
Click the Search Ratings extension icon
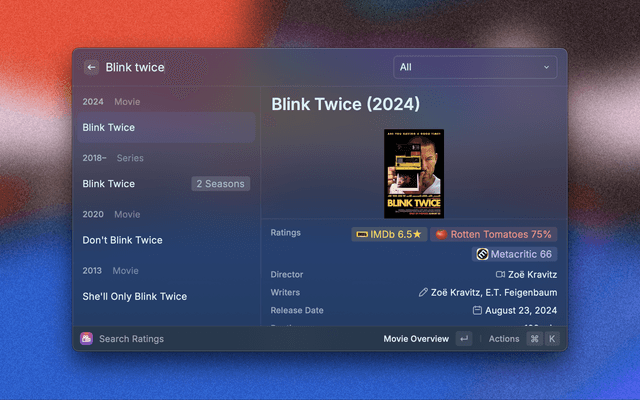pyautogui.click(x=87, y=338)
